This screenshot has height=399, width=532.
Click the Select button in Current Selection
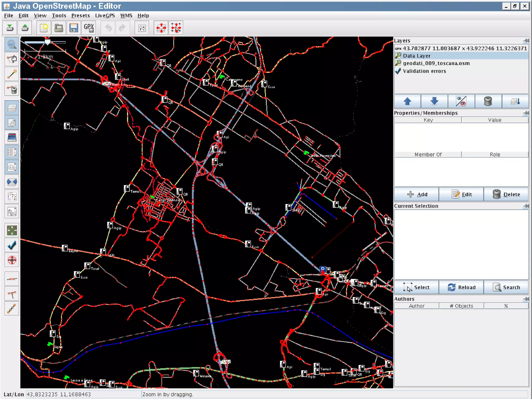coord(416,287)
